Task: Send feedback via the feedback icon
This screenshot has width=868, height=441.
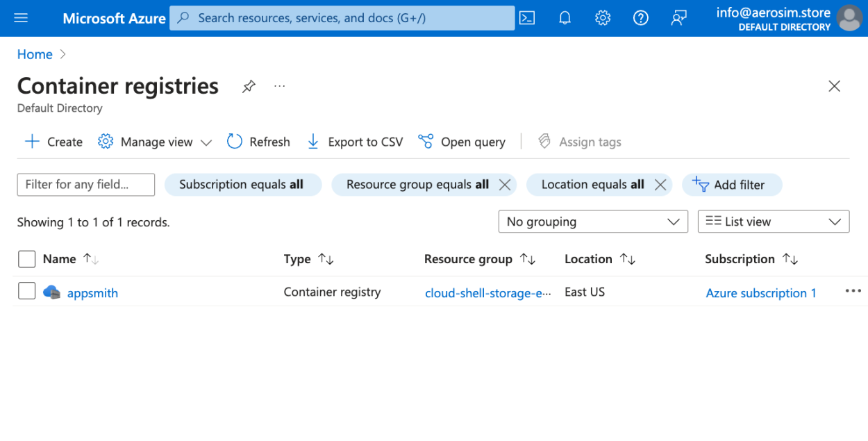Action: (678, 18)
